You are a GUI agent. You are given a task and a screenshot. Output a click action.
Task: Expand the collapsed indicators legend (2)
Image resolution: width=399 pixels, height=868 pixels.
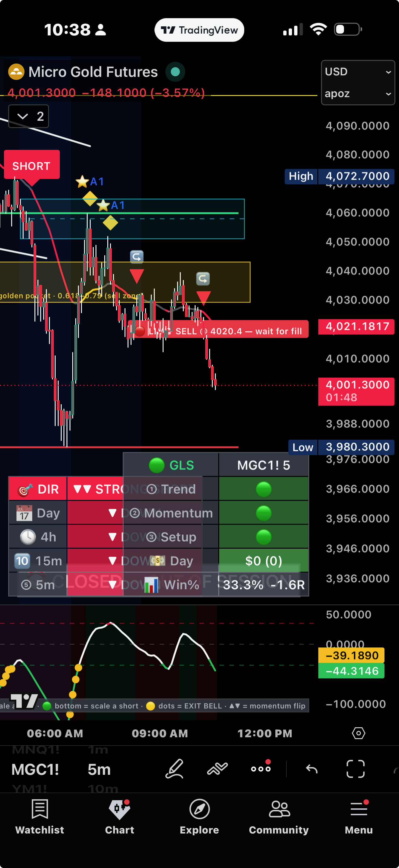29,116
